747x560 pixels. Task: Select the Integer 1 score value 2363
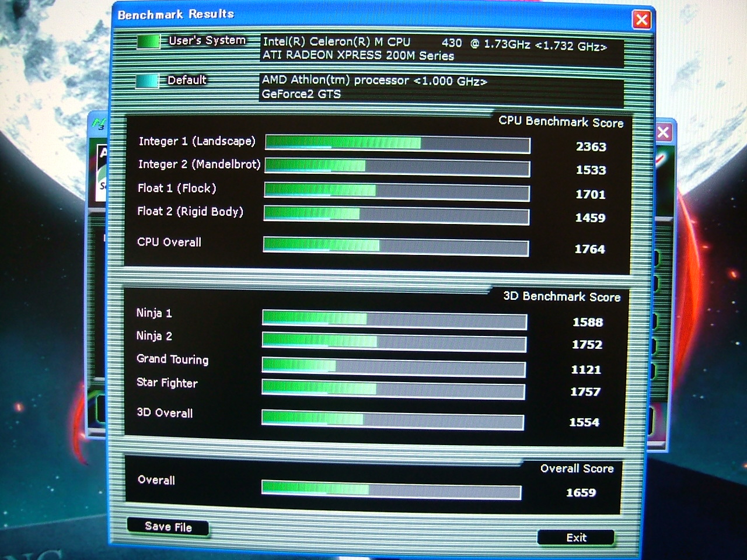[x=591, y=147]
